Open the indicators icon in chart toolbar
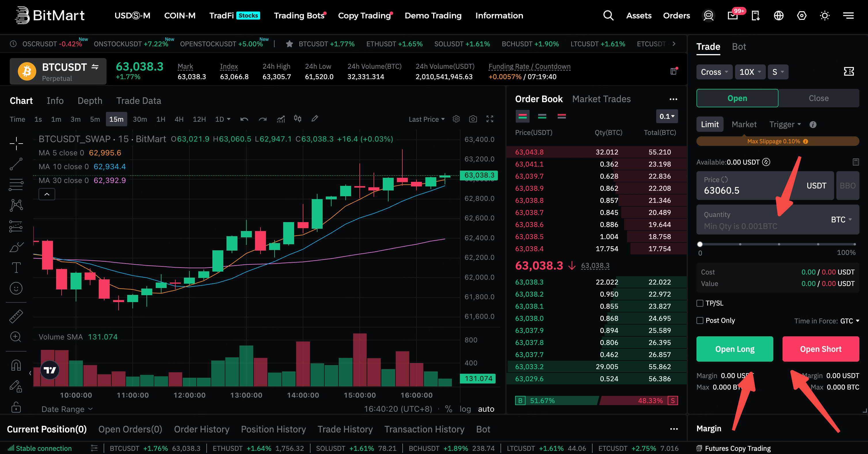Screen dimensions: 868x454 pos(281,119)
